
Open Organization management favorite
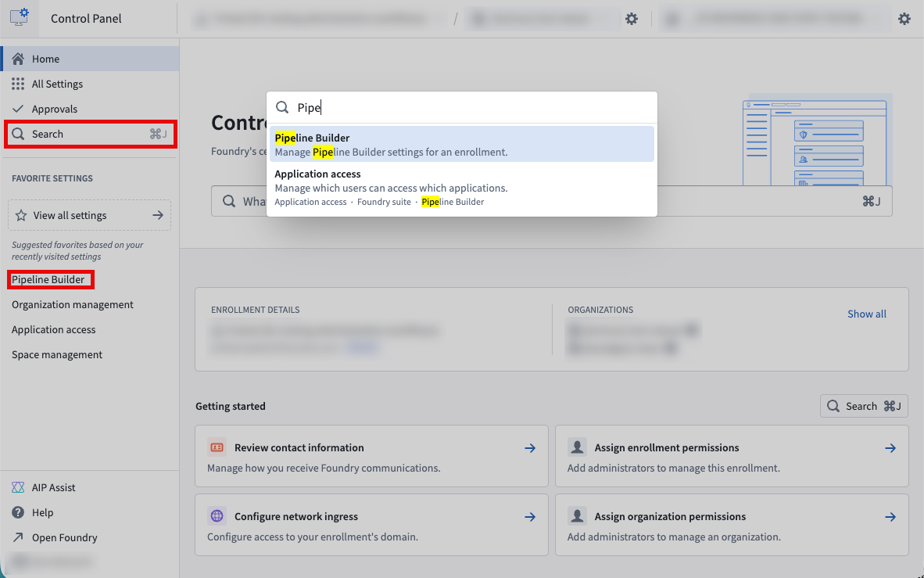pos(73,304)
